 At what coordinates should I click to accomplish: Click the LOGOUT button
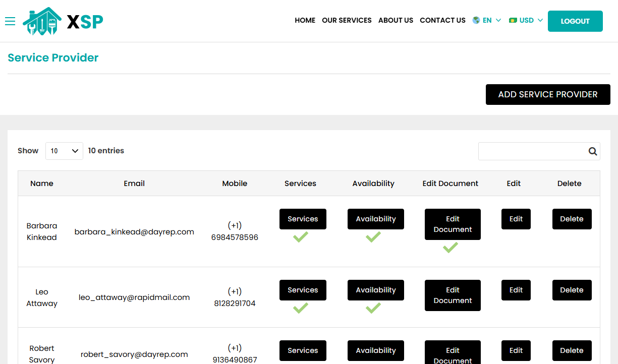(575, 21)
